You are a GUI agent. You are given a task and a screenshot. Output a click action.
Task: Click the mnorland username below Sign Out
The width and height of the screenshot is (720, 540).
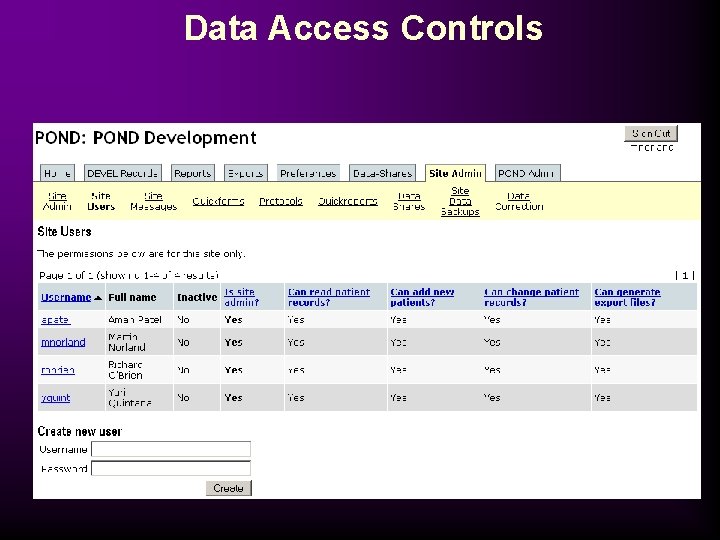pyautogui.click(x=652, y=148)
